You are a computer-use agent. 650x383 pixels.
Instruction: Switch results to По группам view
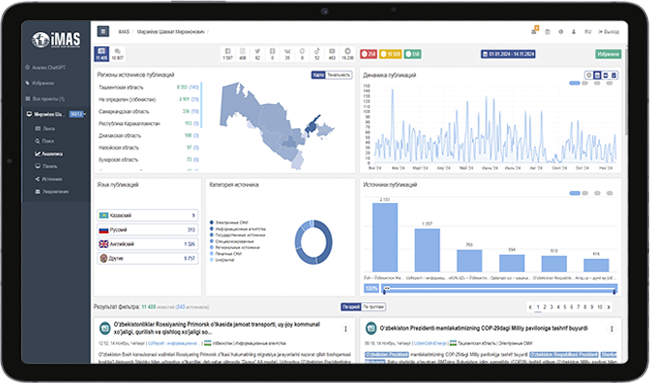click(374, 307)
